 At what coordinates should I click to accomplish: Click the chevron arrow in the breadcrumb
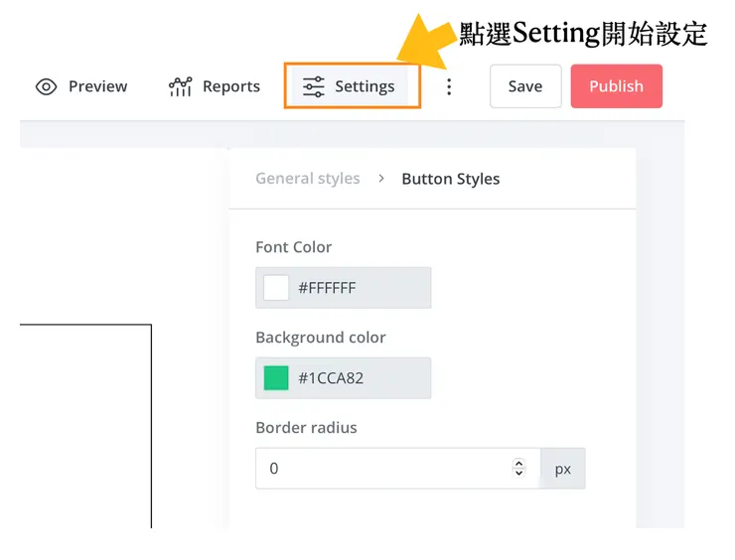coord(380,179)
